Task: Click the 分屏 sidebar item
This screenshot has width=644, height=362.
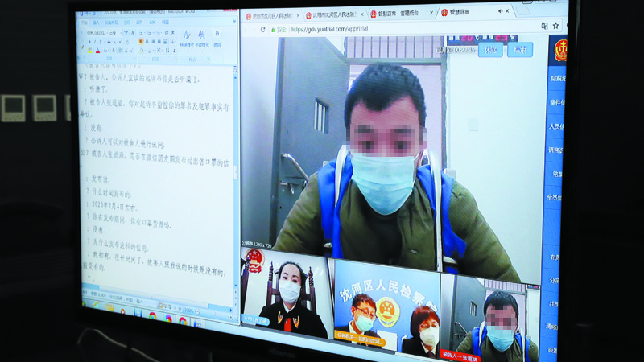Action: (555, 280)
